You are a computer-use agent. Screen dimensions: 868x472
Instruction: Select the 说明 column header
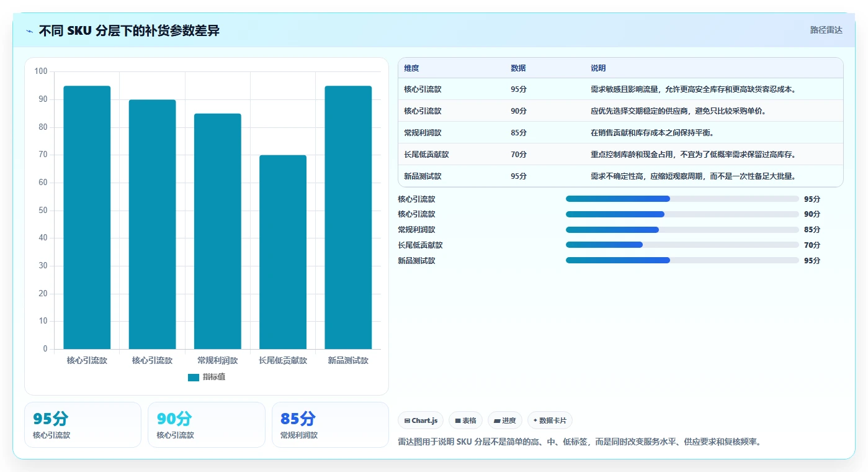[598, 68]
